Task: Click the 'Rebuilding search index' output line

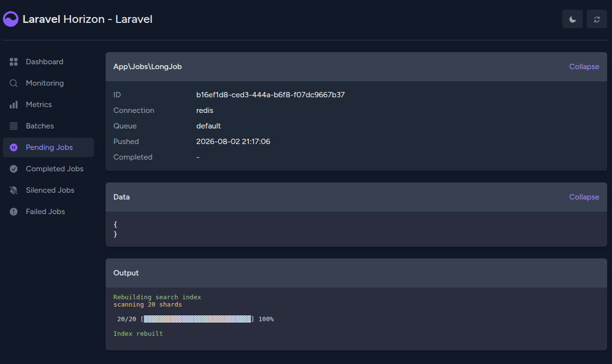Action: coord(157,297)
